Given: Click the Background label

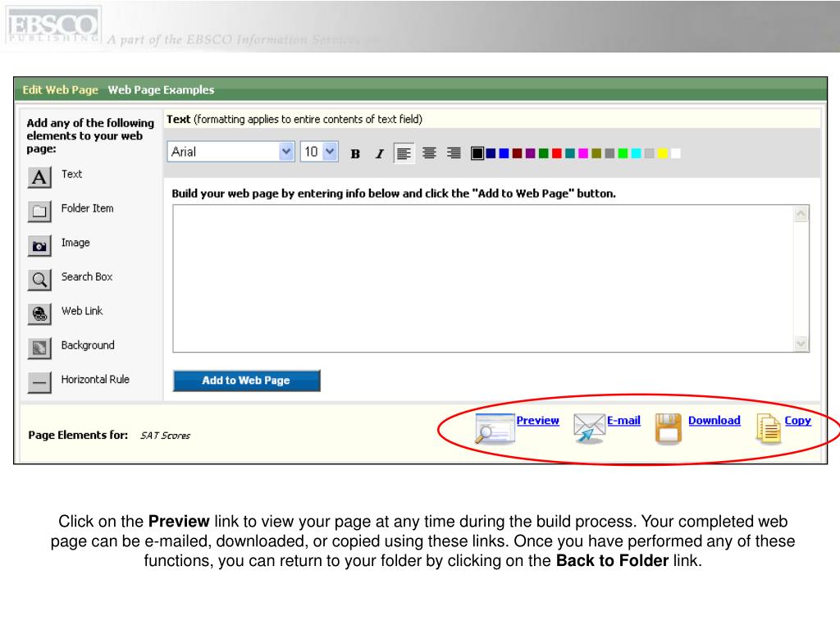Looking at the screenshot, I should 88,345.
